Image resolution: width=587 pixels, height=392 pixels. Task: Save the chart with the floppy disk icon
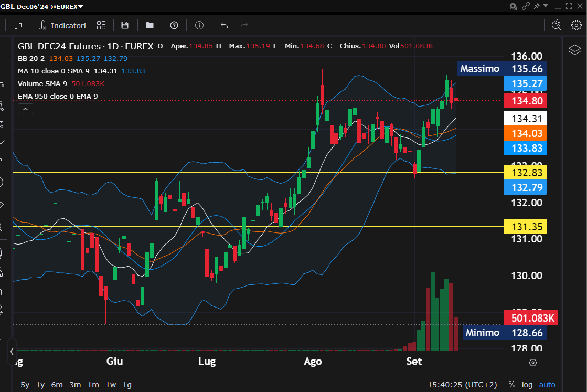click(x=125, y=25)
